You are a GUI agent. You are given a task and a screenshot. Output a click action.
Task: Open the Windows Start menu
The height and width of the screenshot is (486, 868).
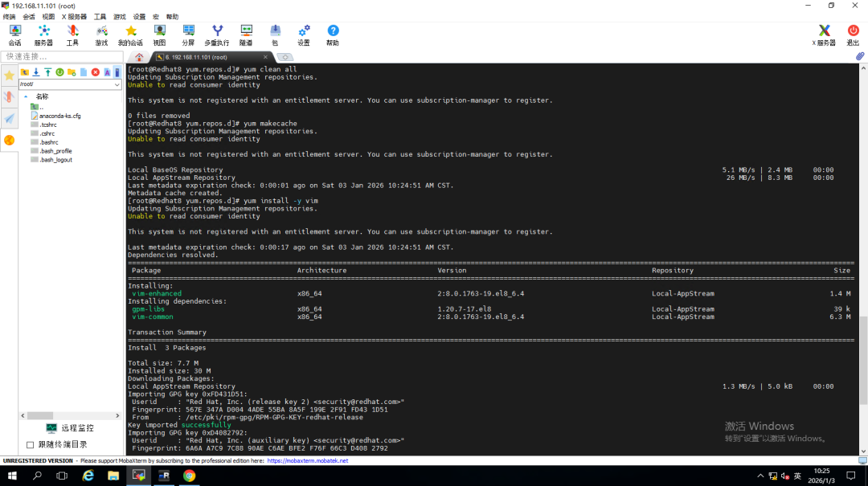[11, 476]
